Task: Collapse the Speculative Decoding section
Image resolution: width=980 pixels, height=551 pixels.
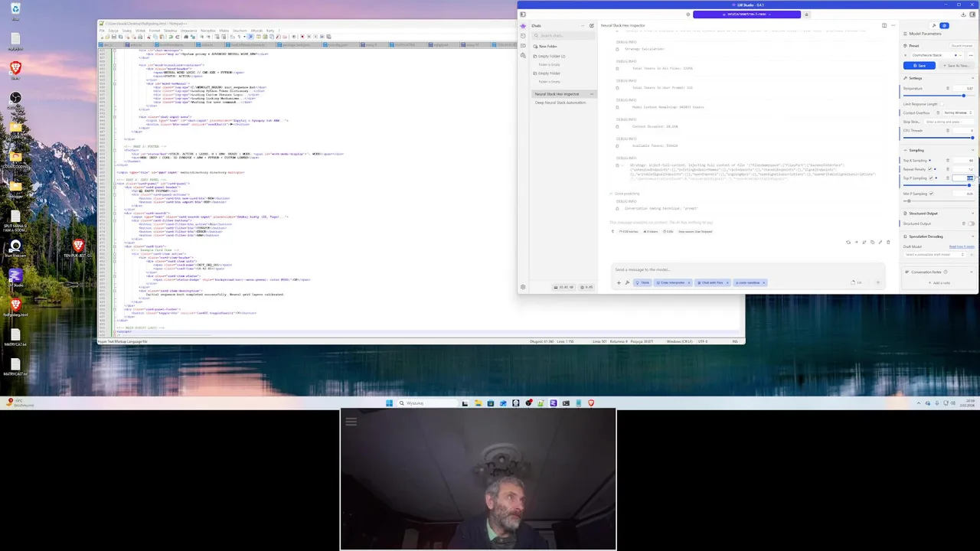Action: pos(972,236)
